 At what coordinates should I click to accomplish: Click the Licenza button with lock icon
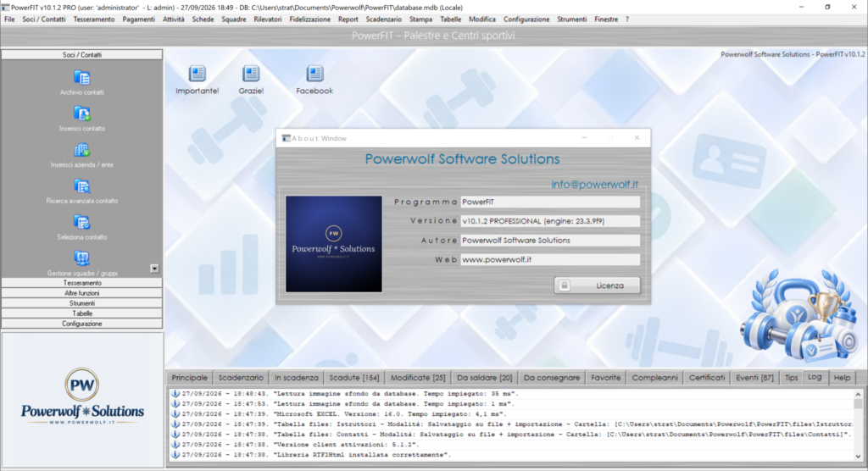coord(597,285)
